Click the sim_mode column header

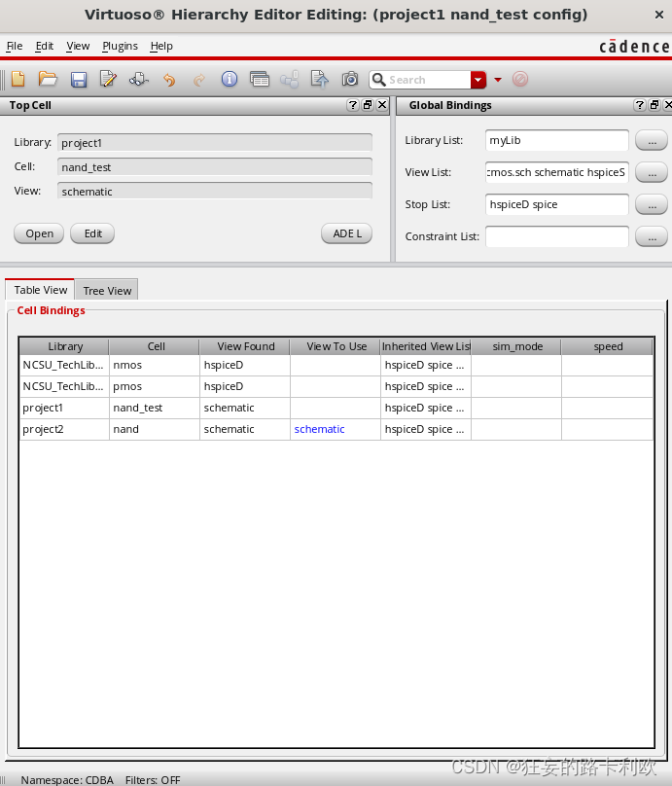tap(516, 346)
